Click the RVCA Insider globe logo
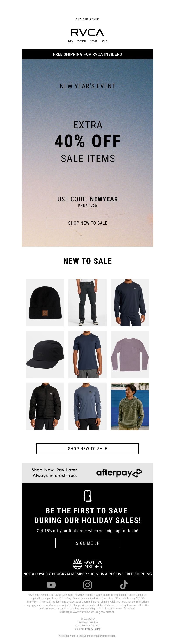This screenshot has height=644, width=175. pyautogui.click(x=87, y=564)
